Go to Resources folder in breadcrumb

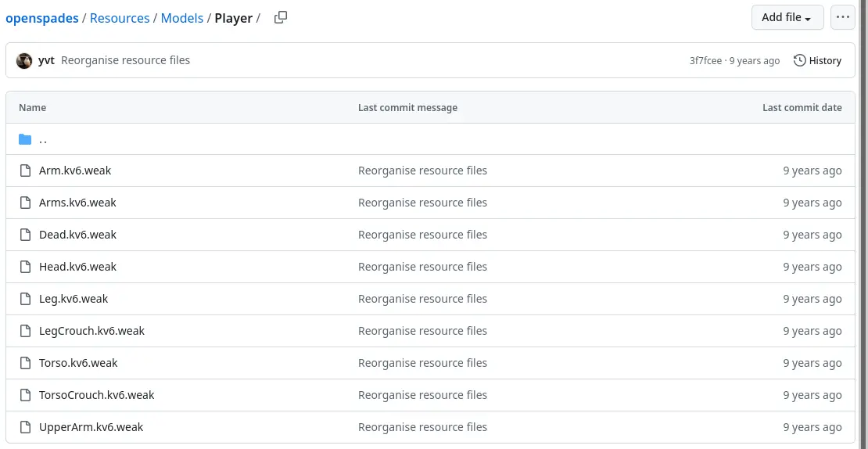(x=120, y=18)
